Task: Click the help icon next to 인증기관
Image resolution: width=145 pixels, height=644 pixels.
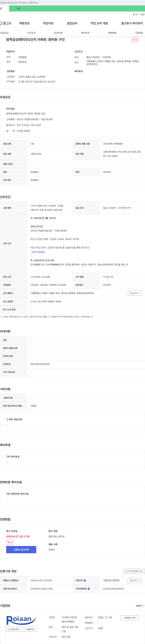Action: (x=85, y=580)
